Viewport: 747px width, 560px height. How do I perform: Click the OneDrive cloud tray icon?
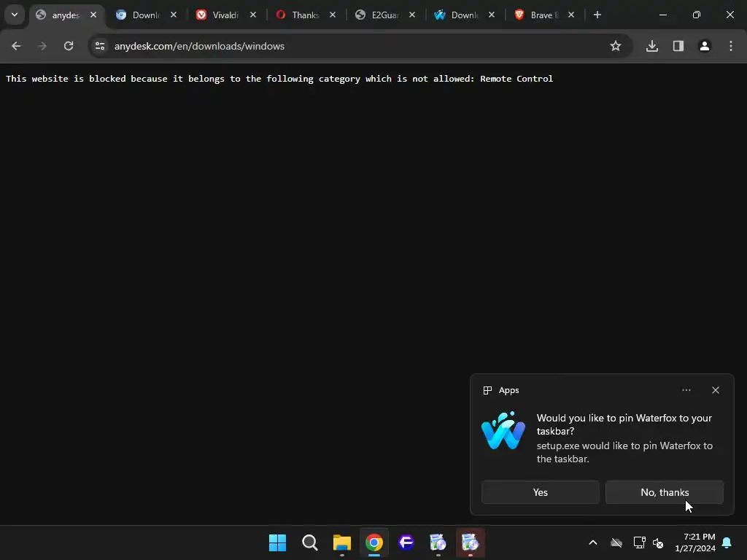pos(616,542)
